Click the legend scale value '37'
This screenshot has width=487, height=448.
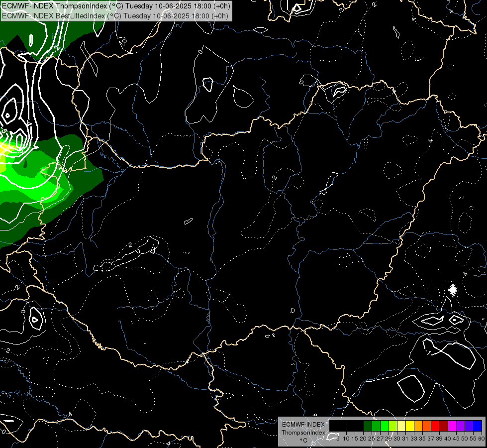tap(431, 439)
